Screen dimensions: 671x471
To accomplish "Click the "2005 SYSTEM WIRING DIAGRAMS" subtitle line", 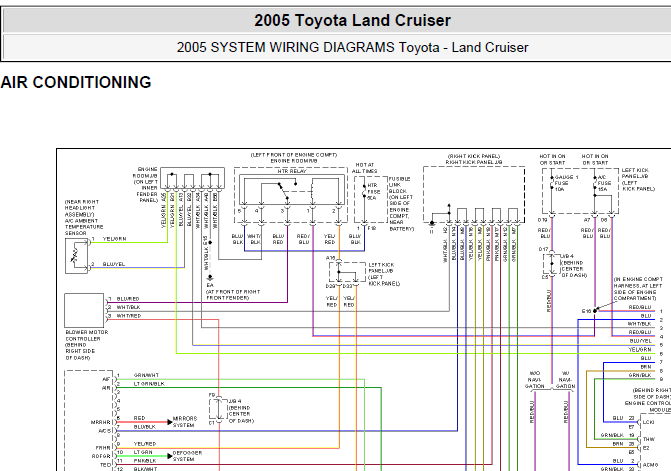I will pyautogui.click(x=352, y=47).
